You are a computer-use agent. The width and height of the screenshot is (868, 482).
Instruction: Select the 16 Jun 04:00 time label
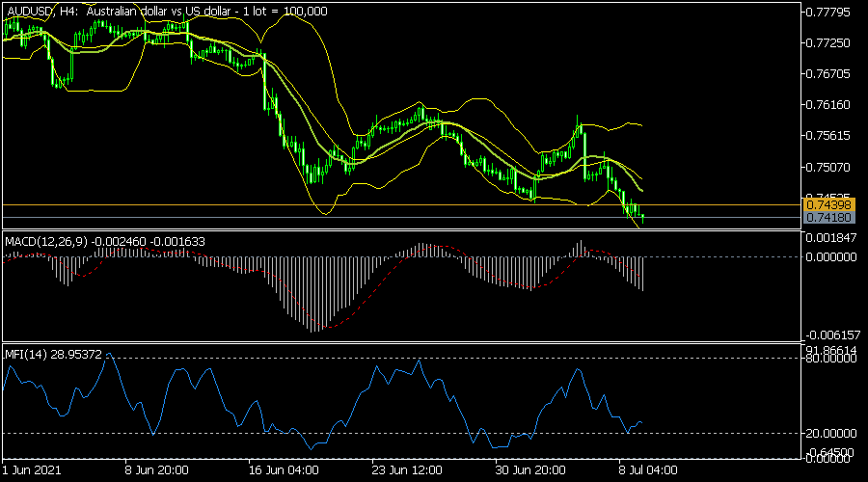(283, 471)
